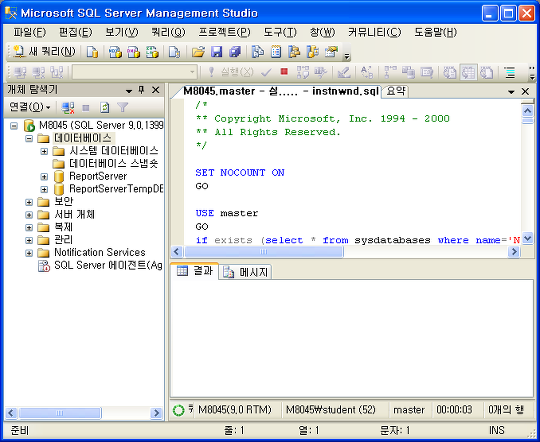This screenshot has width=540, height=442.
Task: Open the 커뮤니티(C) menu
Action: click(374, 32)
